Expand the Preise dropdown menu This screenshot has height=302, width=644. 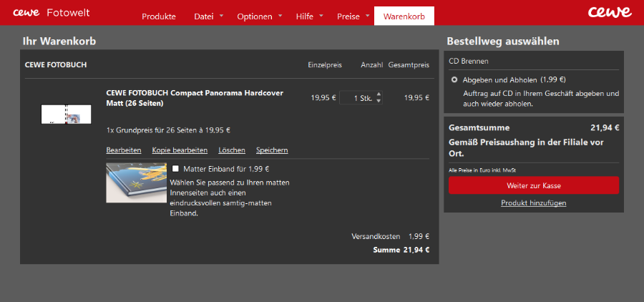[353, 16]
